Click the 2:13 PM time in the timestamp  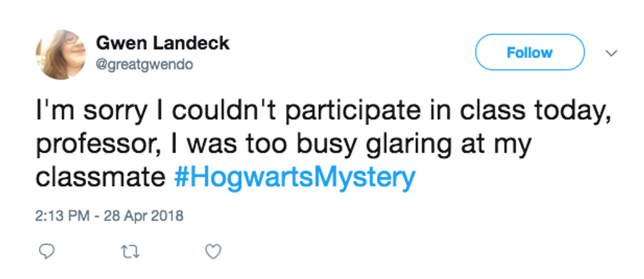tap(64, 215)
